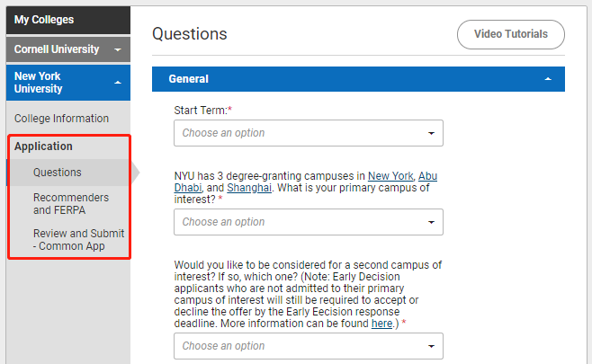The height and width of the screenshot is (364, 592).
Task: Open the primary campus of interest dropdown
Action: [308, 222]
